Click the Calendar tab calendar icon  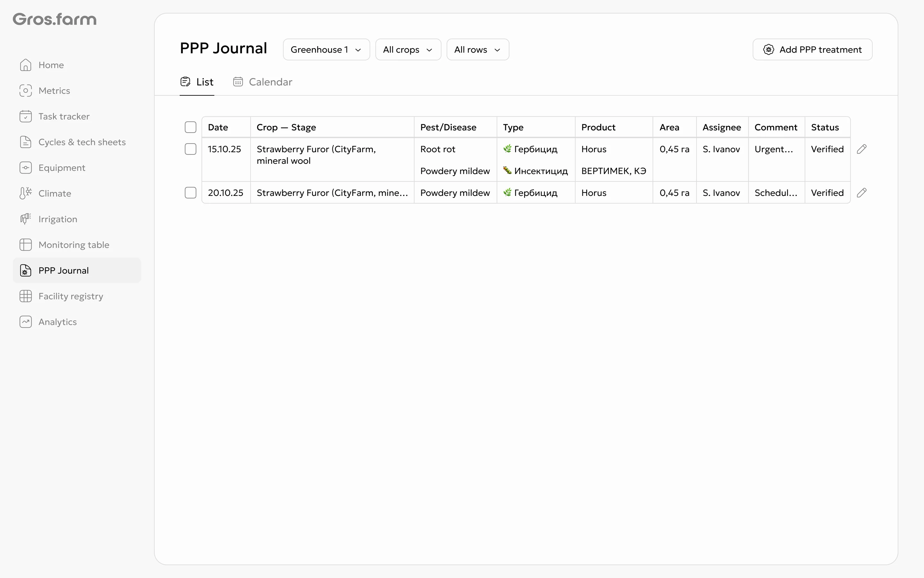click(x=238, y=82)
